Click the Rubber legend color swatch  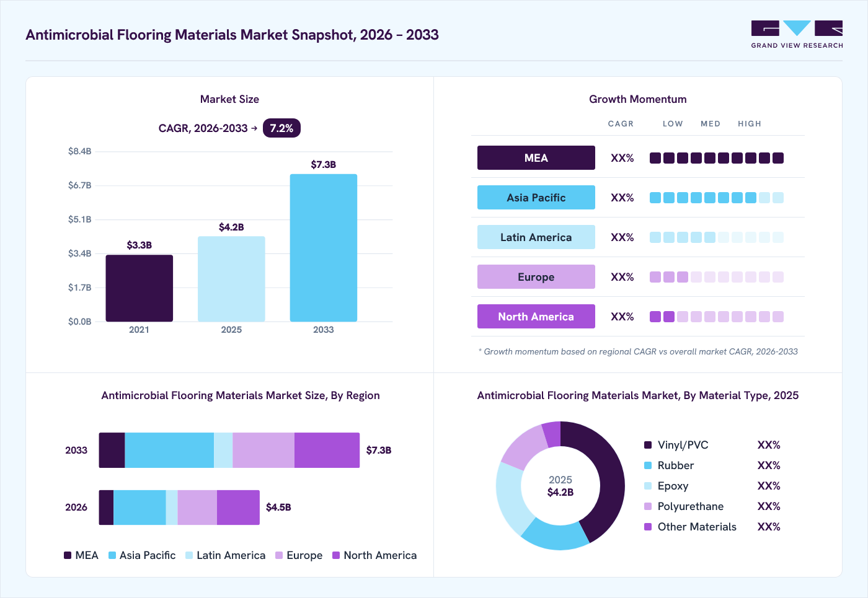point(648,465)
